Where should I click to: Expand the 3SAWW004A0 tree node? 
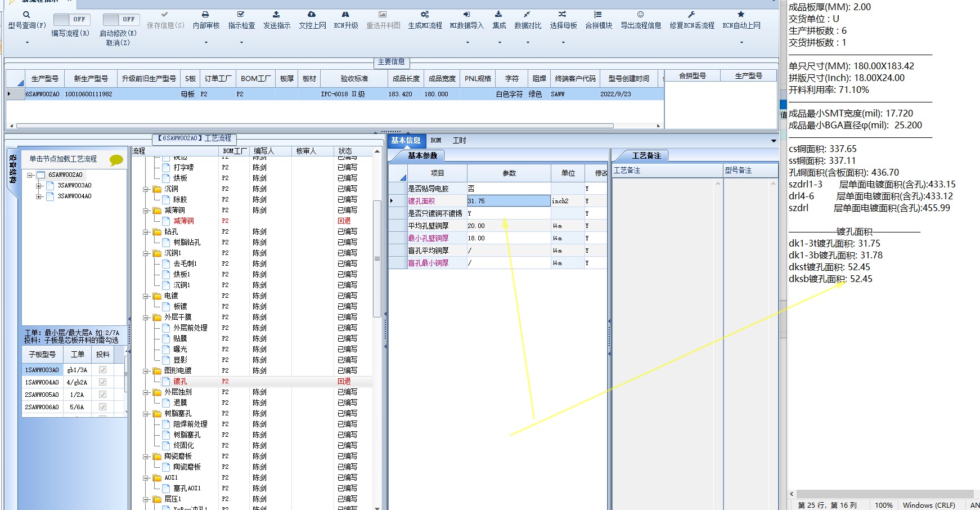coord(39,196)
